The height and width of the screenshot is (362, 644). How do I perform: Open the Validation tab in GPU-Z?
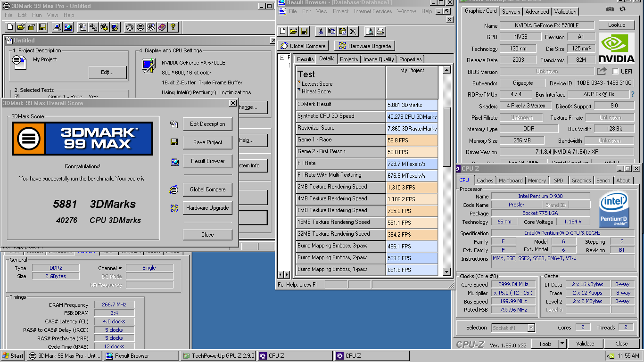pos(565,12)
